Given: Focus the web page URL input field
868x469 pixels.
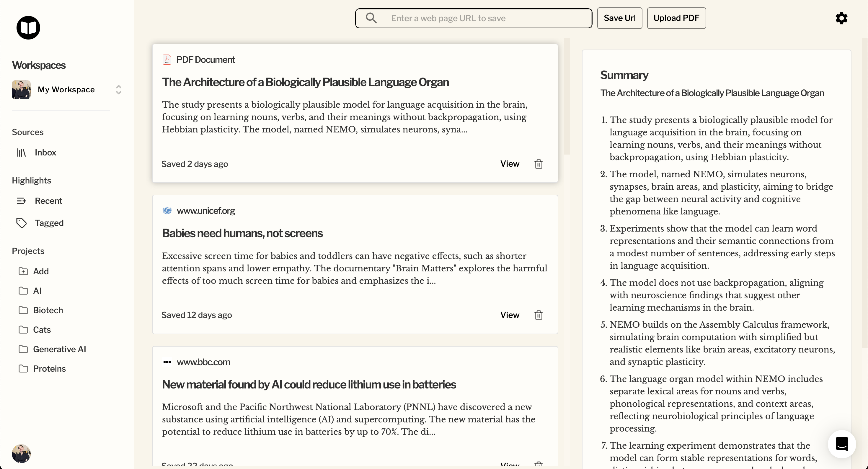Looking at the screenshot, I should coord(485,18).
